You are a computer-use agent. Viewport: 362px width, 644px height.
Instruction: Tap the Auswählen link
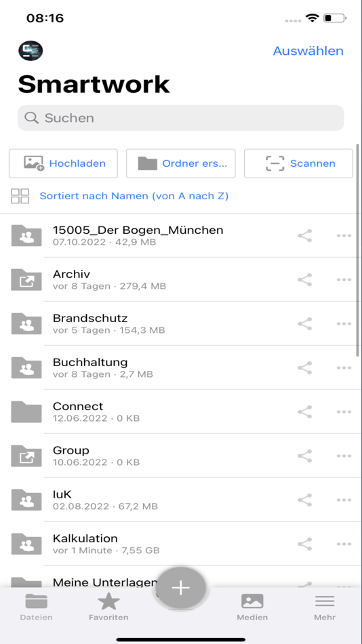(x=308, y=51)
